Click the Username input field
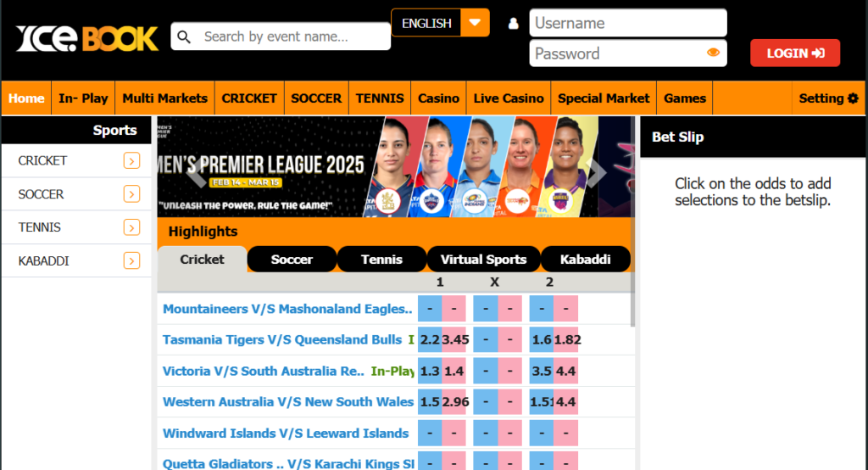Image resolution: width=868 pixels, height=470 pixels. pyautogui.click(x=627, y=23)
